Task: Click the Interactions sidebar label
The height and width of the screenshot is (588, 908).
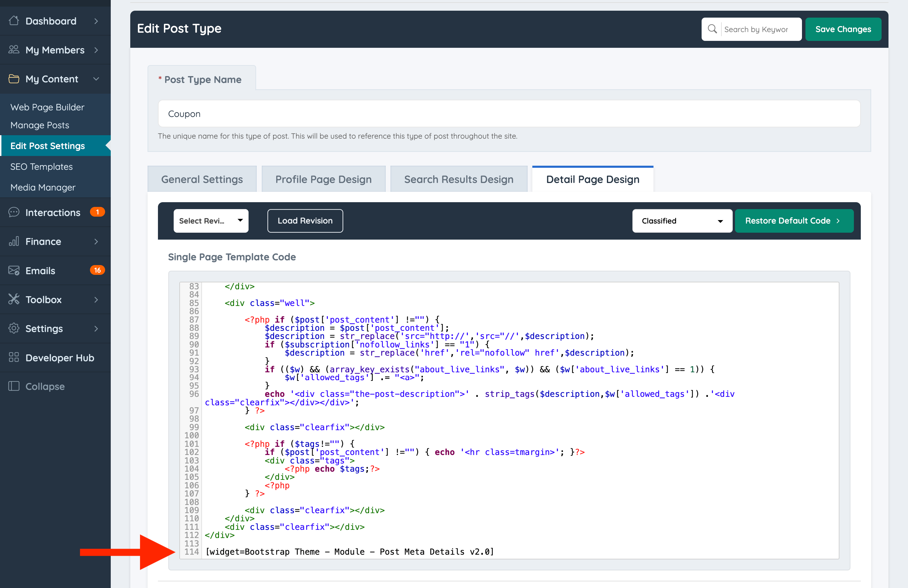Action: [x=53, y=212]
